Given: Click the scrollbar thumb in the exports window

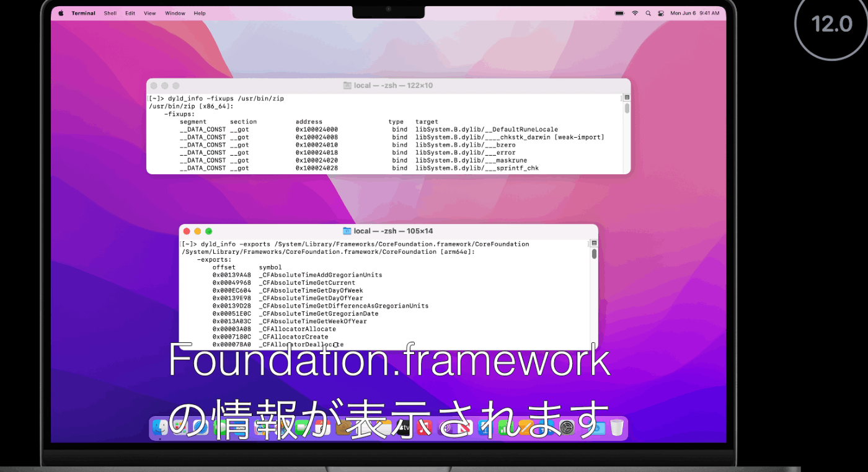Looking at the screenshot, I should click(594, 254).
